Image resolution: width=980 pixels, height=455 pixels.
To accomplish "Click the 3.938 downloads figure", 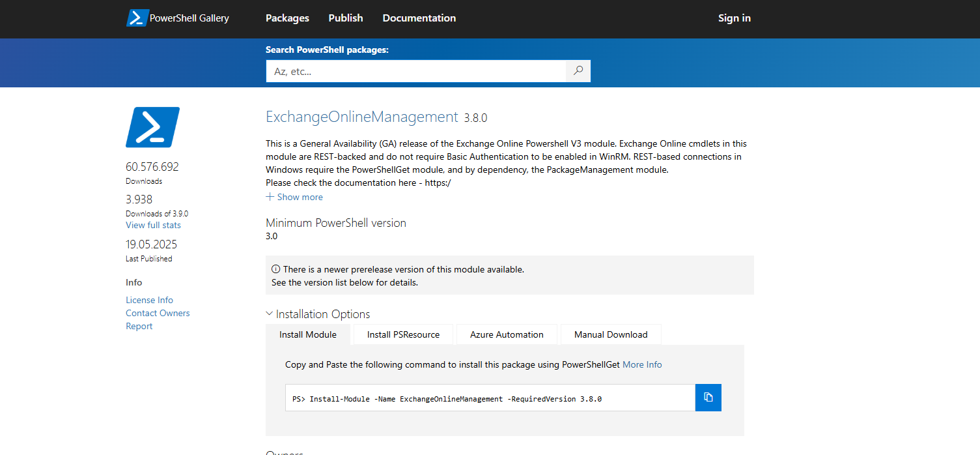I will pyautogui.click(x=139, y=199).
